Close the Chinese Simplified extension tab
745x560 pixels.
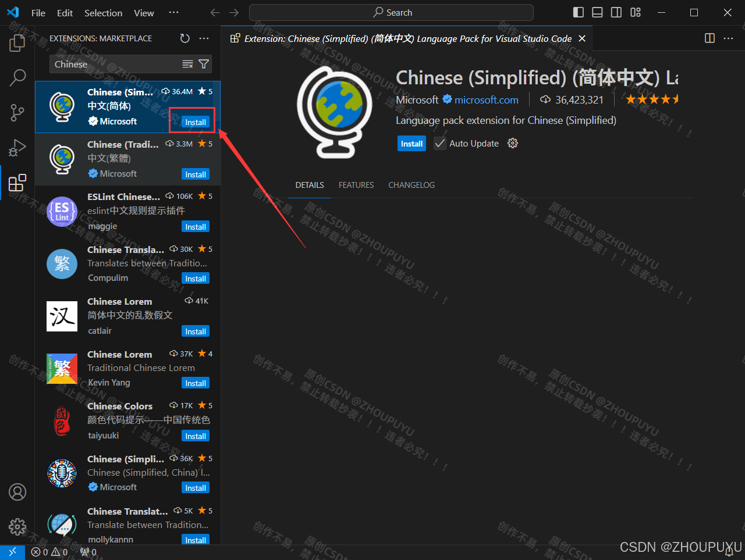tap(582, 38)
